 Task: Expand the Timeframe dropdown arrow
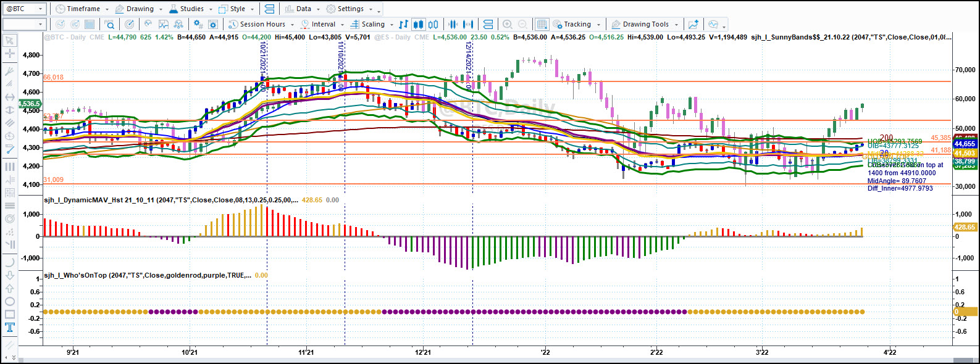(x=107, y=9)
